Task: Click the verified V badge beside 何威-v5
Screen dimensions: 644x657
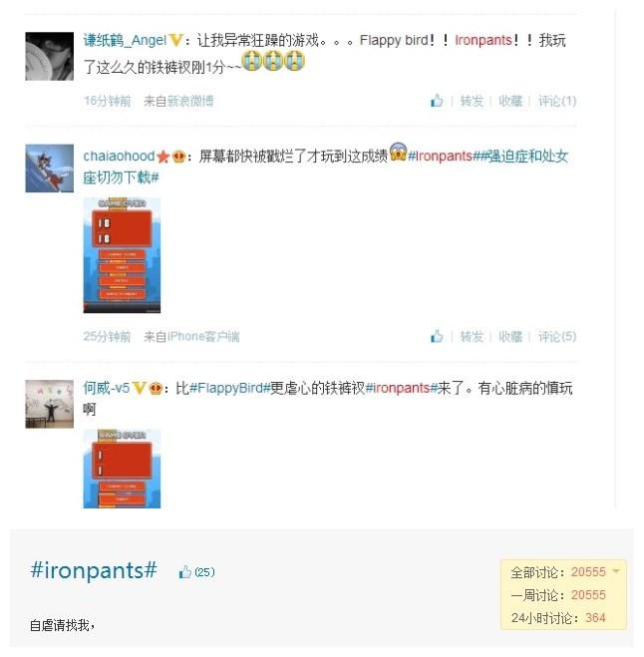Action: tap(140, 388)
